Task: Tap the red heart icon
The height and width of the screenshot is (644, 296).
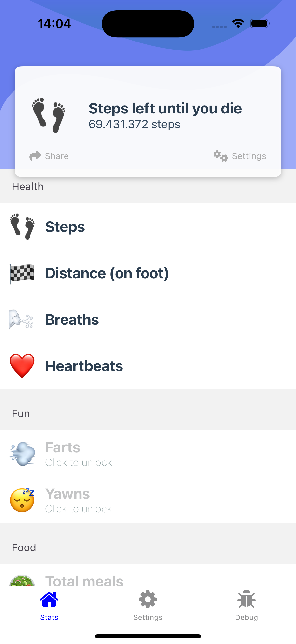Action: coord(22,366)
